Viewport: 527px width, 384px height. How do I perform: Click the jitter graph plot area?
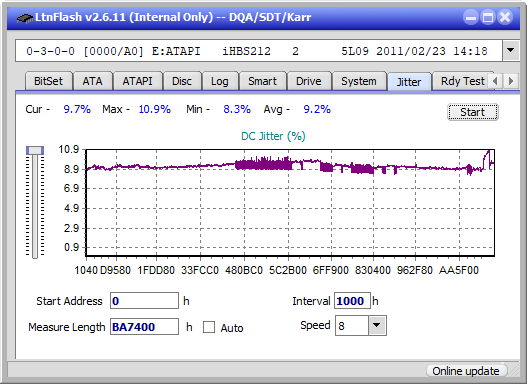tap(290, 203)
